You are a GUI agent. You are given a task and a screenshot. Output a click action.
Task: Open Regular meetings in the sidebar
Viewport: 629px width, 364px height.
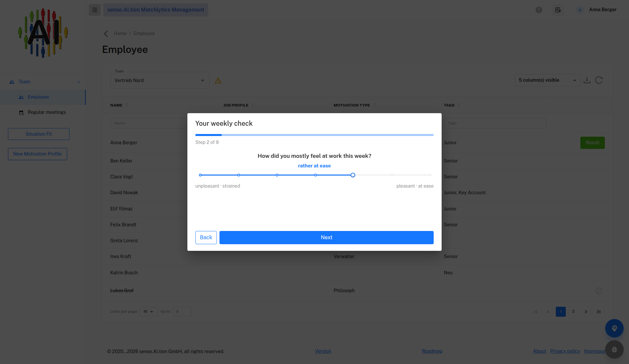click(x=43, y=113)
